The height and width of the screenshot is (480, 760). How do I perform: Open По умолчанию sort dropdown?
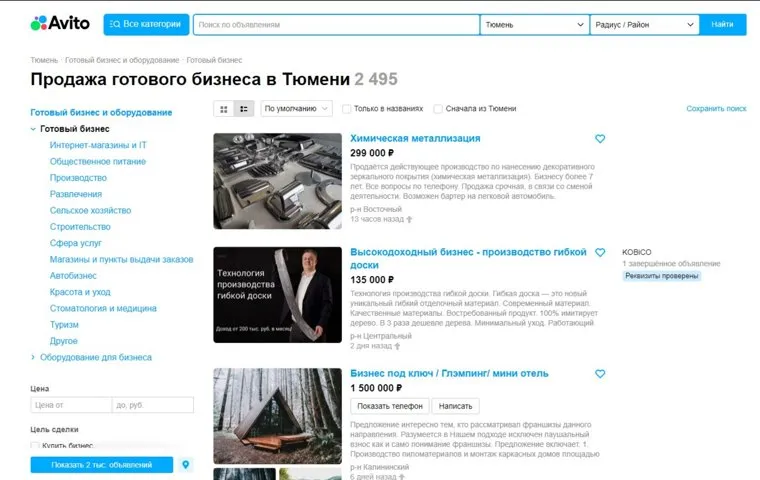[297, 109]
